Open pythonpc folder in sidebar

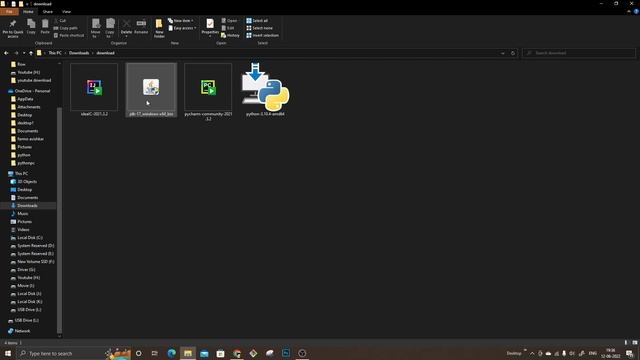pyautogui.click(x=26, y=163)
